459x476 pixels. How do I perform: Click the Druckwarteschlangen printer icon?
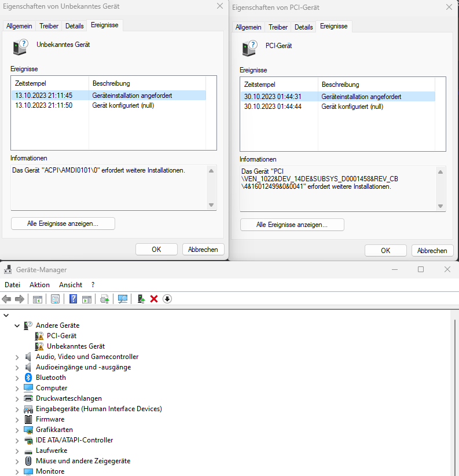[28, 398]
